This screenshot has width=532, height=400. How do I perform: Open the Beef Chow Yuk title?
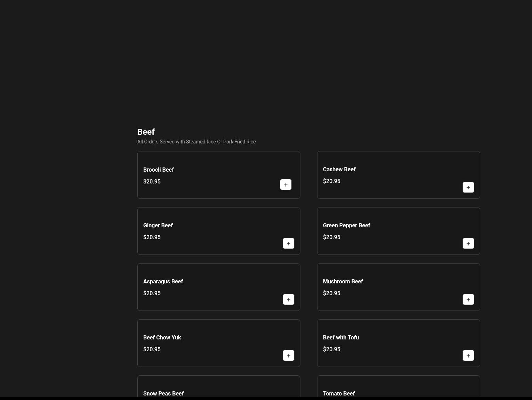point(162,337)
